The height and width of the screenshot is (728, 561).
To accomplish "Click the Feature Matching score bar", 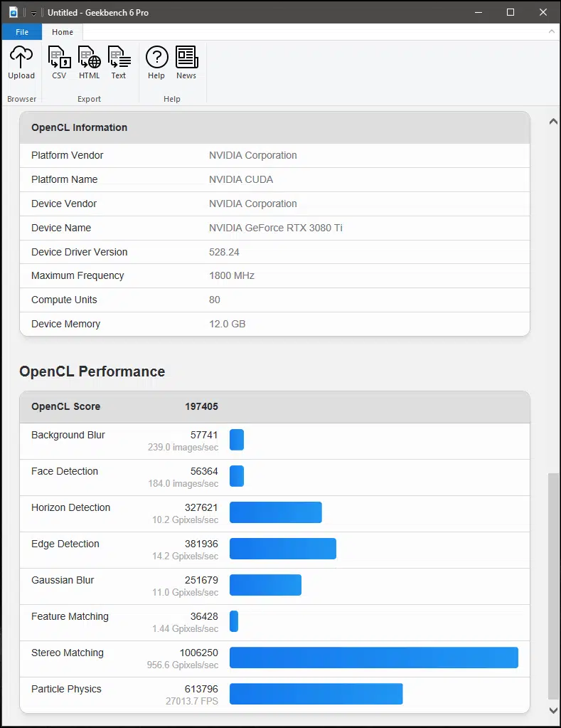I will click(x=234, y=621).
